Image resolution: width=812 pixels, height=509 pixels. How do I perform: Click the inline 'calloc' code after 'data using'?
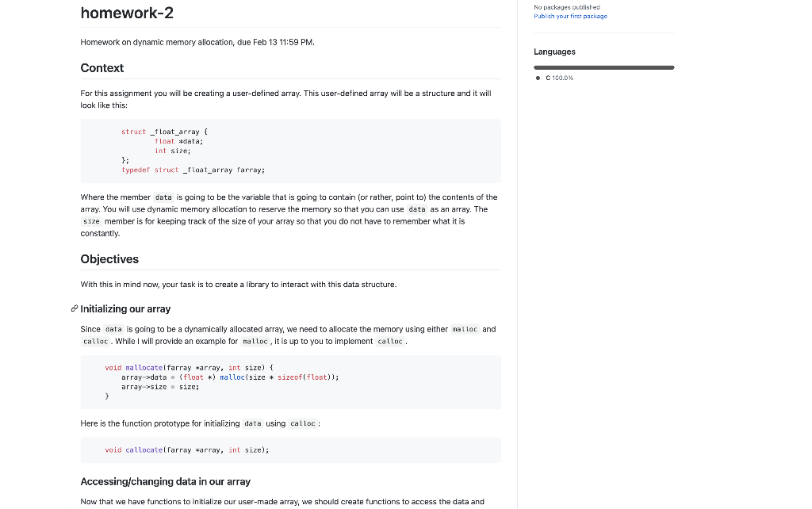click(302, 423)
